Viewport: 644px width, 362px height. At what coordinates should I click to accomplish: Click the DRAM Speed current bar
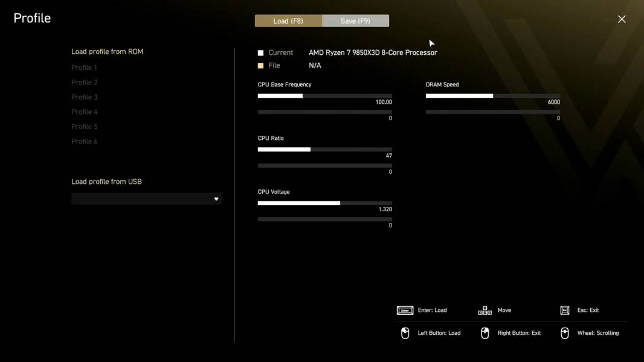(x=493, y=96)
